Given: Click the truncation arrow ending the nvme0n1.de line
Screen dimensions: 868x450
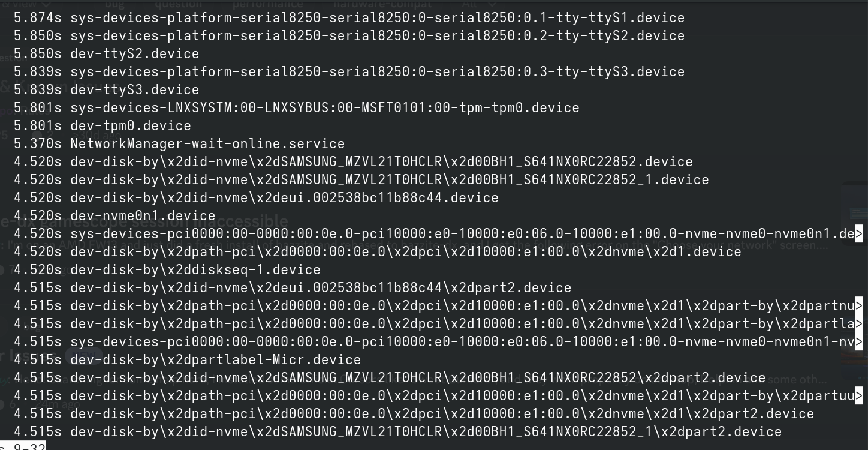Looking at the screenshot, I should pos(859,234).
